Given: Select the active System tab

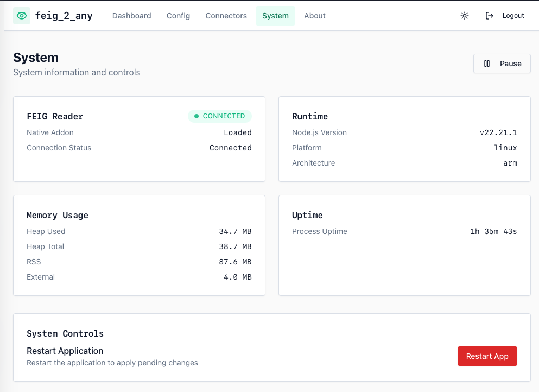Looking at the screenshot, I should tap(275, 16).
